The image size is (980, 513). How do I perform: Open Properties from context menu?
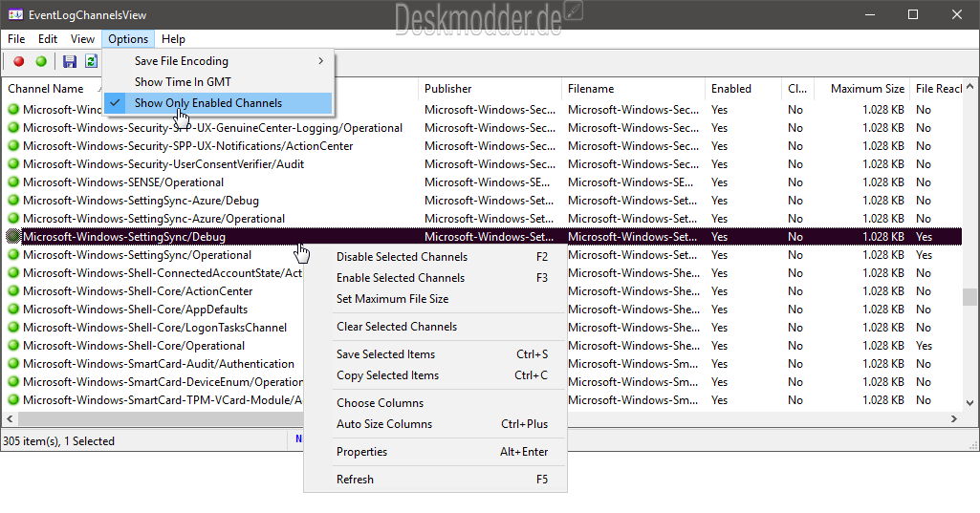pyautogui.click(x=436, y=452)
